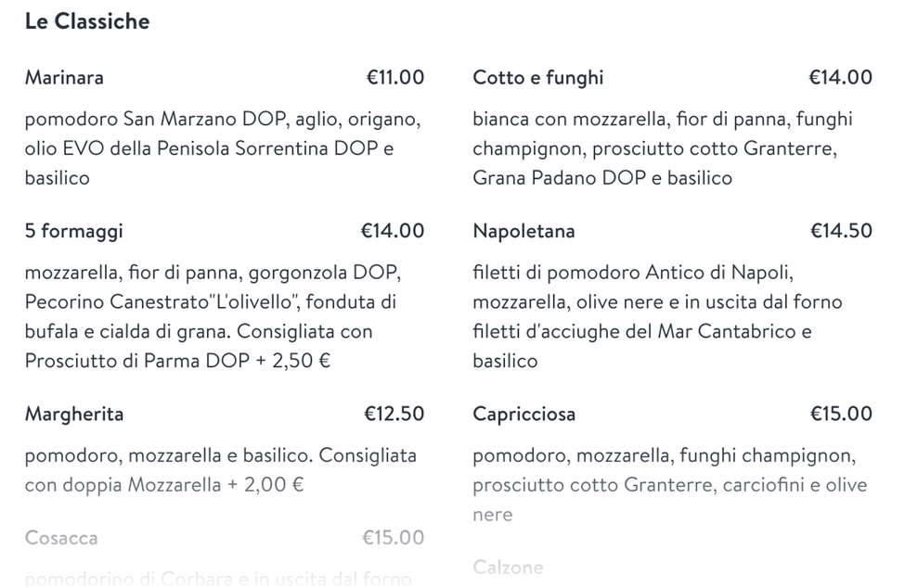Select the 5 formaggi menu item
The image size is (905, 588).
pos(74,231)
